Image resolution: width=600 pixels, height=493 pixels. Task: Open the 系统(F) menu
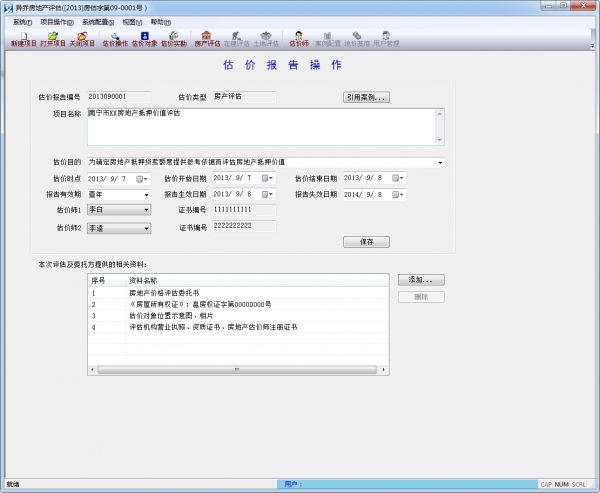(x=23, y=22)
